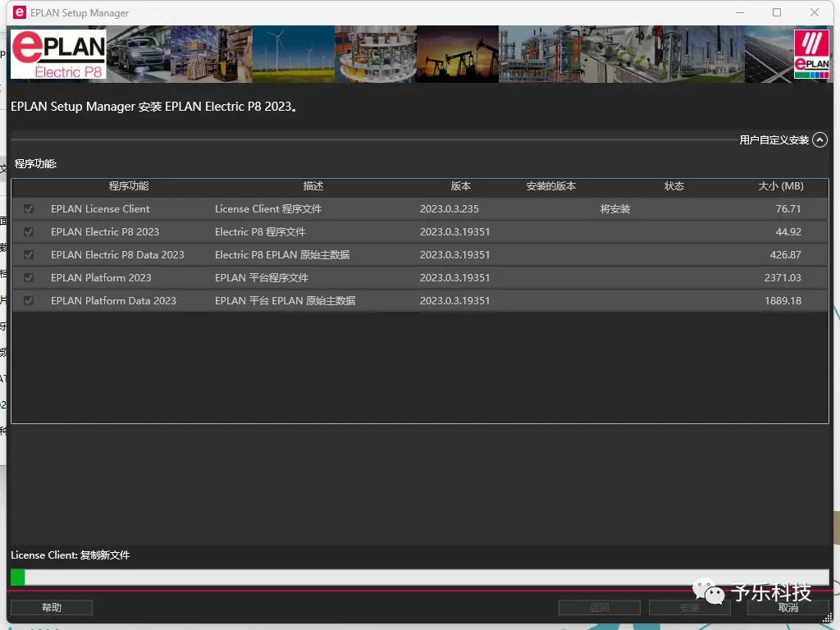Select the EPLAN License Client row name
The height and width of the screenshot is (630, 840).
pos(100,209)
